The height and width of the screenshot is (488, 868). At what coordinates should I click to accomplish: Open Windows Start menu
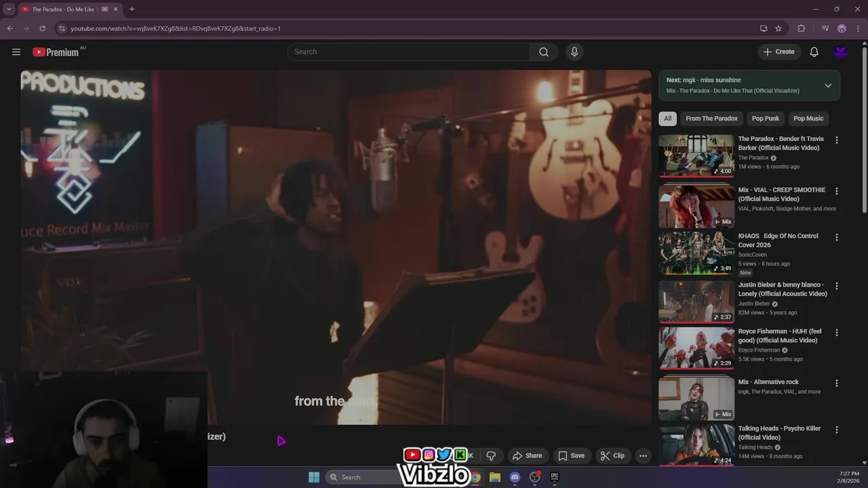314,477
